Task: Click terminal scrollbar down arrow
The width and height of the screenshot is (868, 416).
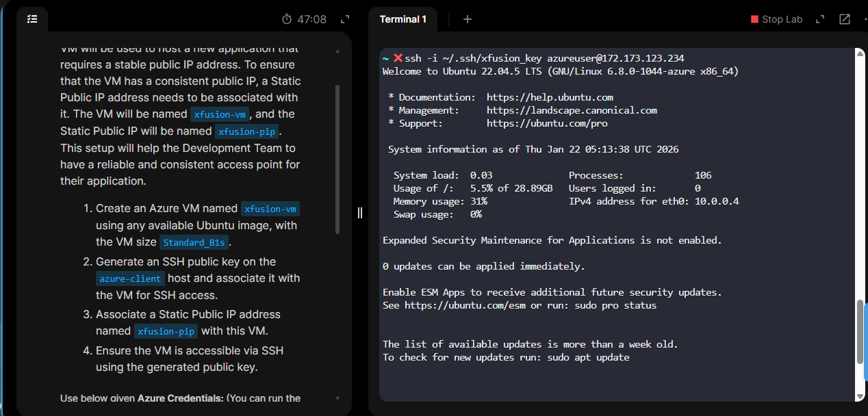Action: coord(860,396)
